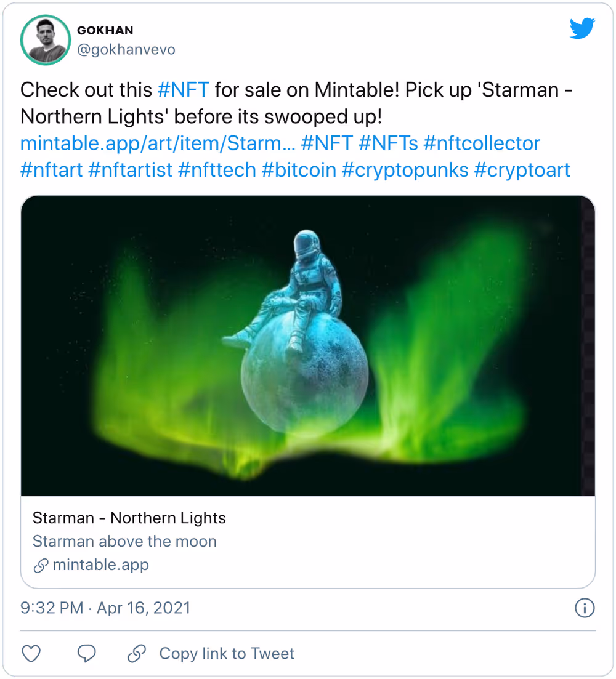The image size is (616, 679).
Task: Click the #NFTs hashtag
Action: click(387, 143)
